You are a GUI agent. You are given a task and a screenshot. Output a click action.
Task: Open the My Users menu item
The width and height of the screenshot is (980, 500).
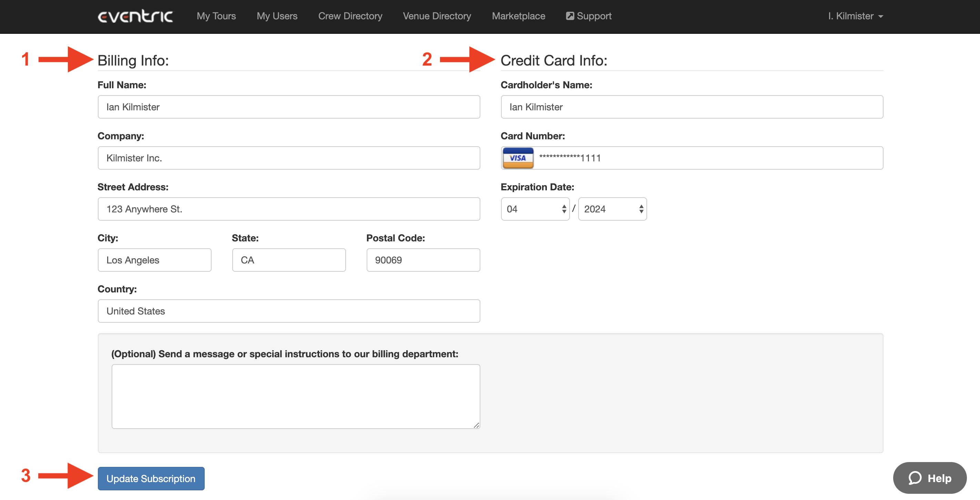click(x=277, y=16)
